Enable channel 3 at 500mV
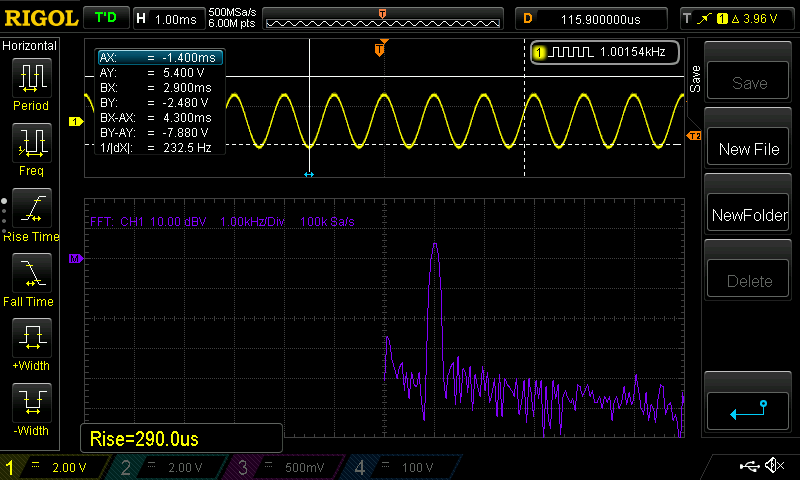800x480 pixels. (x=284, y=467)
